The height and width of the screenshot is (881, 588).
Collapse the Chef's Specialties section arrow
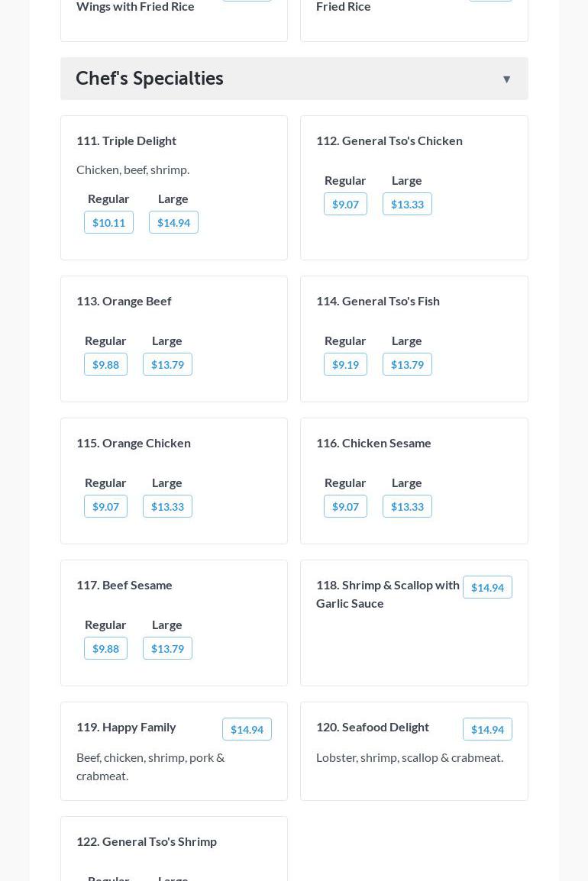(506, 79)
